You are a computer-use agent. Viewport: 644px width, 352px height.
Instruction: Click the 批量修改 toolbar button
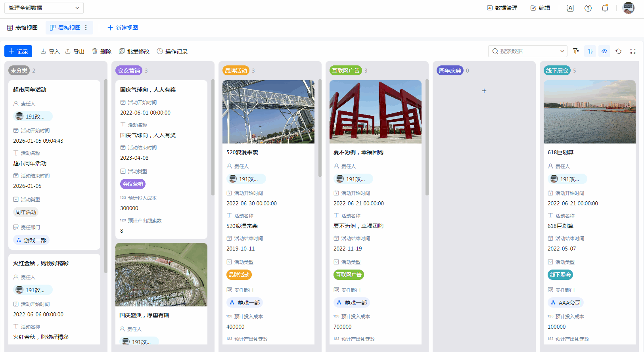(x=134, y=52)
